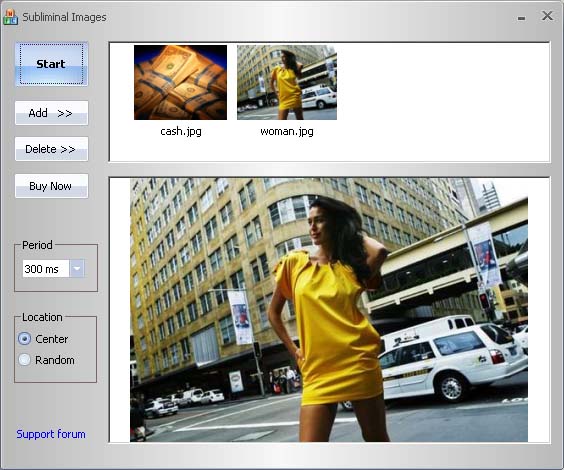Click the Subliminal Images title bar text
This screenshot has width=564, height=470.
(64, 17)
